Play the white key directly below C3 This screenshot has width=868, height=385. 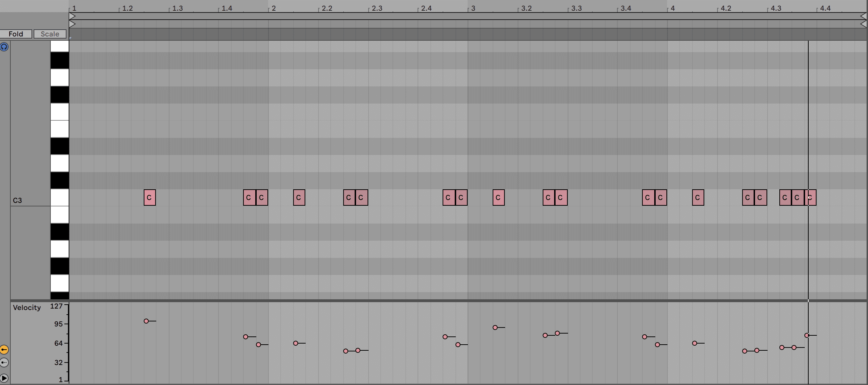tap(59, 215)
